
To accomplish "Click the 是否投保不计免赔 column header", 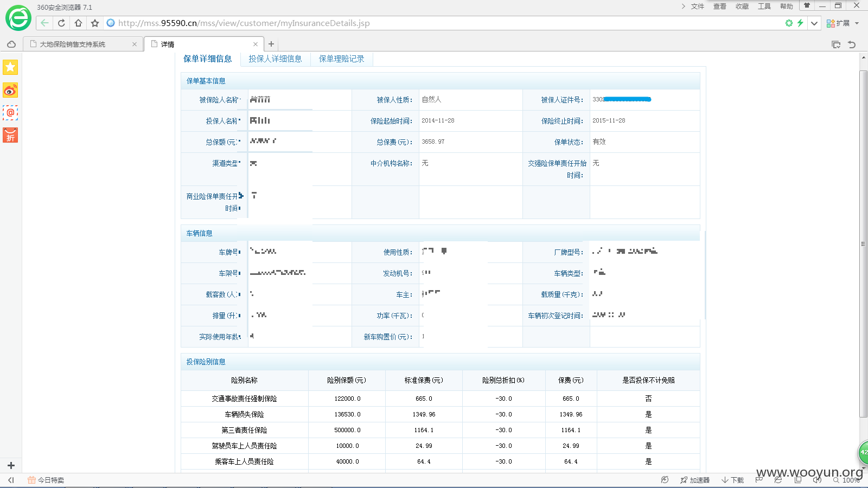I will tap(648, 380).
